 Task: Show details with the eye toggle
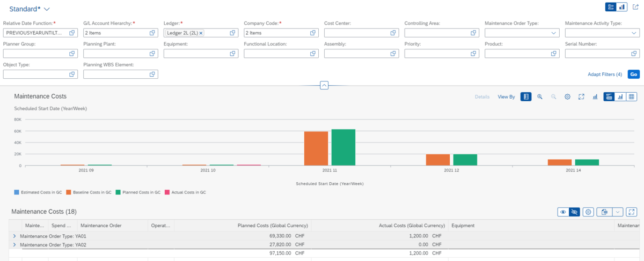[563, 212]
